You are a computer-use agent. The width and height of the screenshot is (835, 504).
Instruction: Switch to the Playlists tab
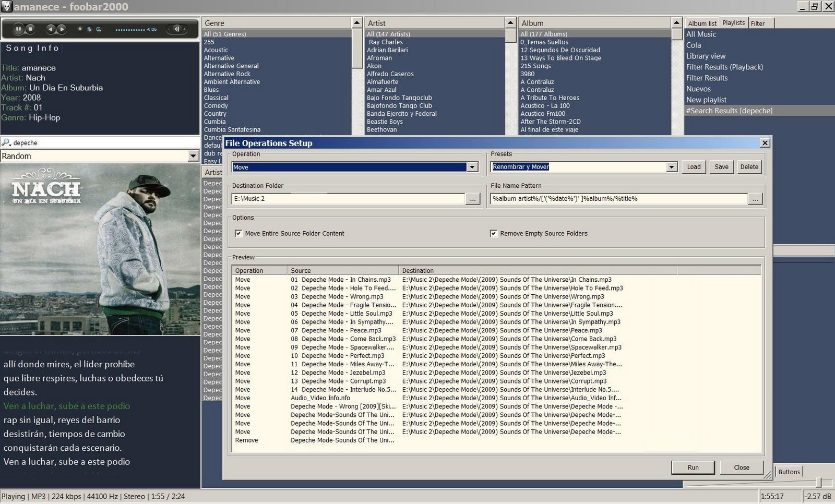(734, 23)
